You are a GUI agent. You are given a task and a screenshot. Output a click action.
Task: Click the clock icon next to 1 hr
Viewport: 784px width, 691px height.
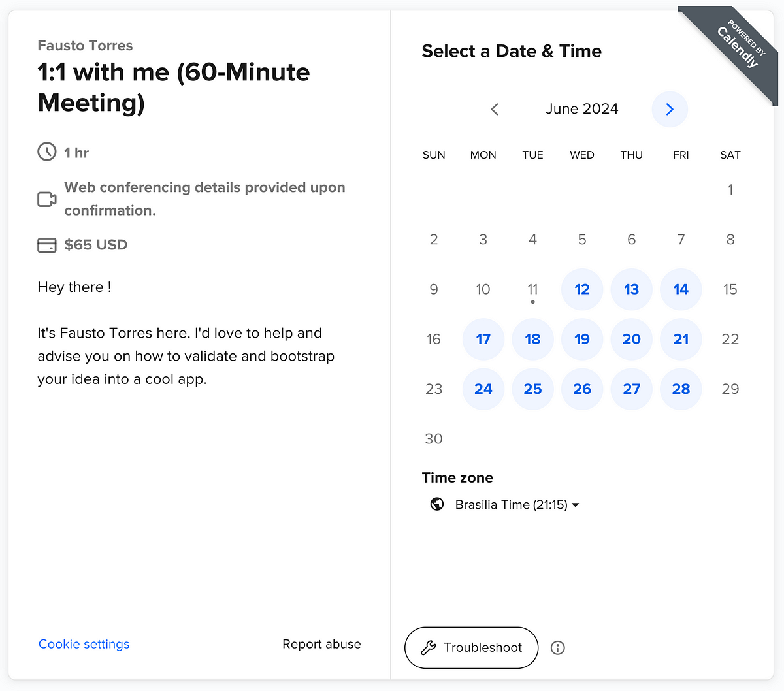point(47,152)
